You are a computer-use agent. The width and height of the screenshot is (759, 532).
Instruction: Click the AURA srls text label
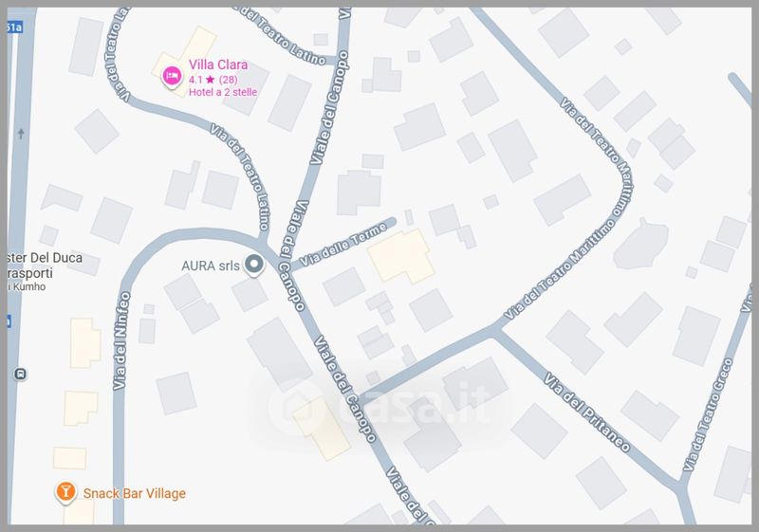pyautogui.click(x=211, y=266)
